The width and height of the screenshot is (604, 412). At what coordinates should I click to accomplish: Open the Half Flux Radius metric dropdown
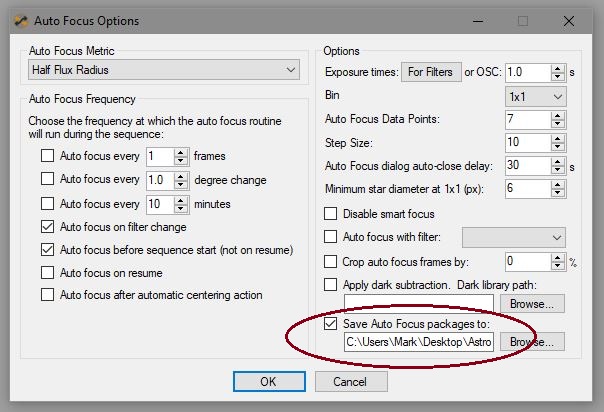click(164, 70)
